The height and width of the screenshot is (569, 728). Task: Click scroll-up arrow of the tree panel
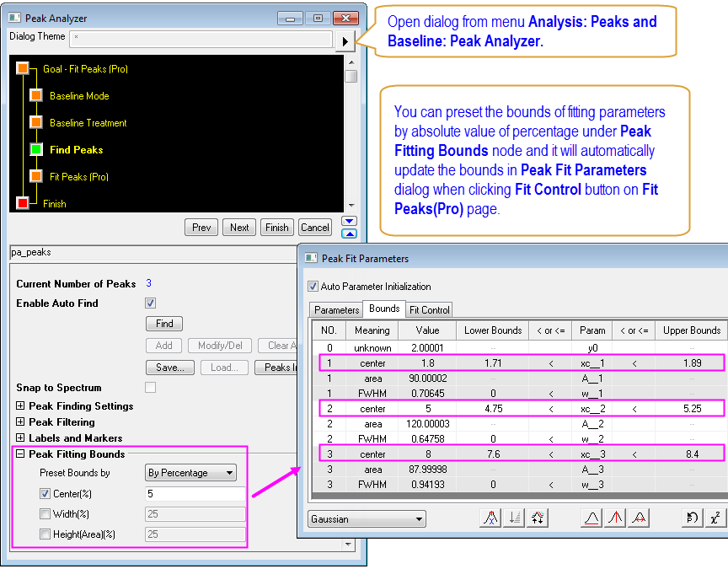(x=351, y=62)
